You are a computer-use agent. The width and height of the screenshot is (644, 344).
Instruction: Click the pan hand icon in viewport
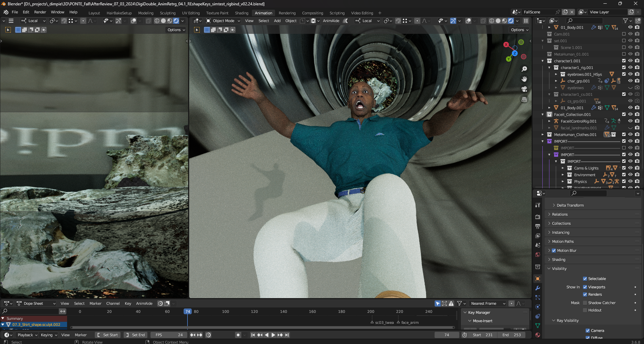(524, 79)
